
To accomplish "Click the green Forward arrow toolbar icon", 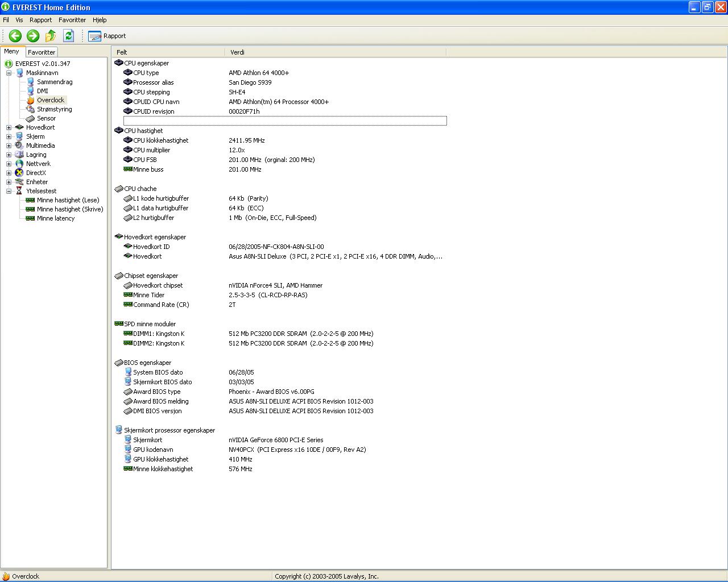I will pos(33,36).
